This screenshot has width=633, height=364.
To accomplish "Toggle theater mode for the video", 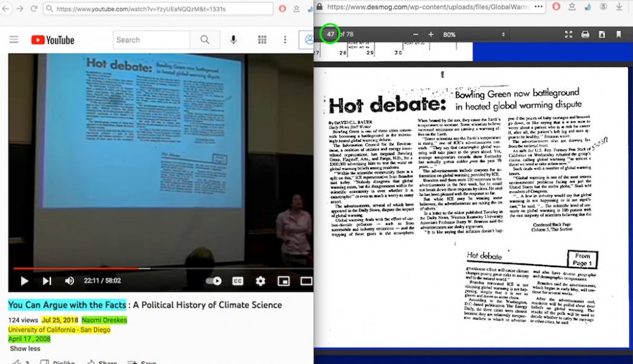I will (306, 281).
